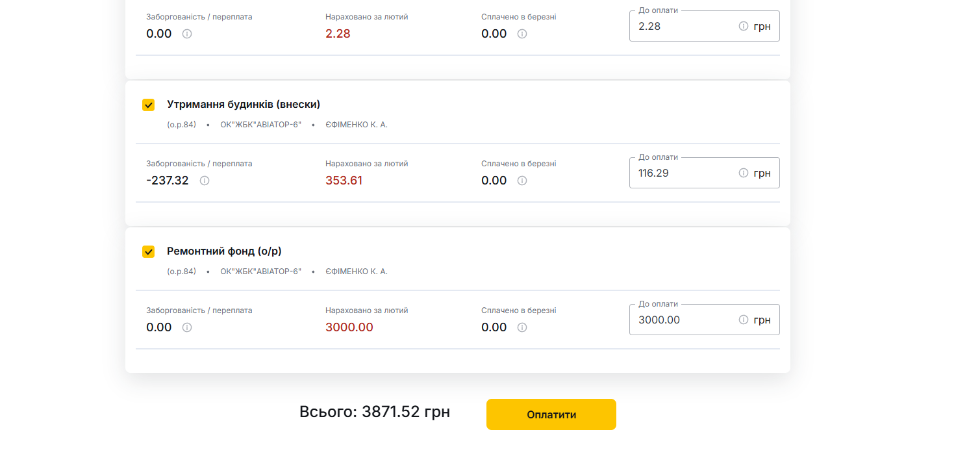Click info icon inside the 116.29 payment field
The height and width of the screenshot is (469, 980).
(744, 173)
